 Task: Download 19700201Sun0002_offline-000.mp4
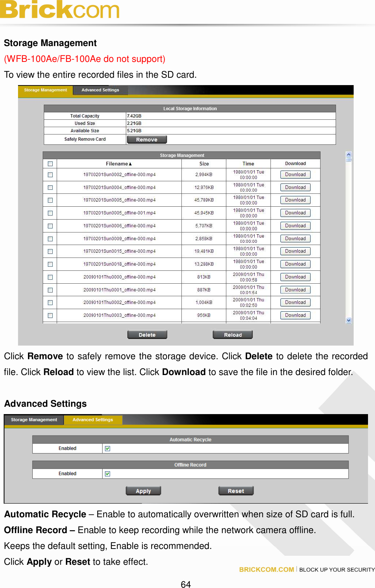coord(296,175)
